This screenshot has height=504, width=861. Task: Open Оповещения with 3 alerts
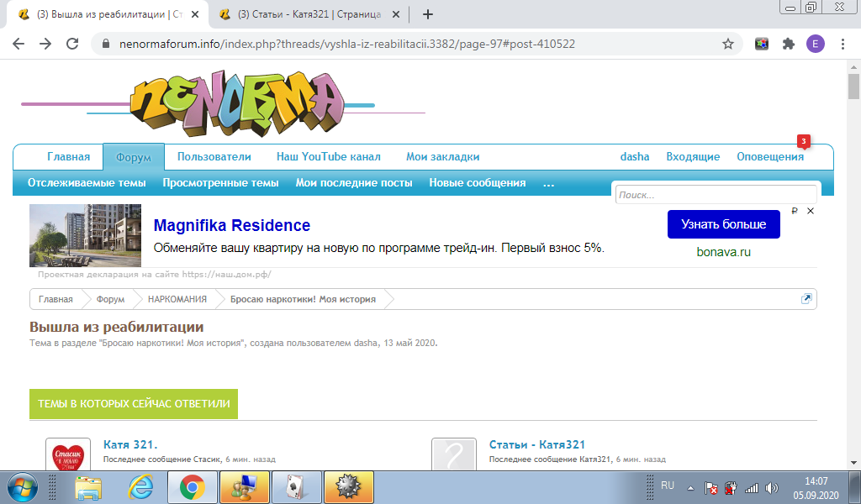click(769, 156)
